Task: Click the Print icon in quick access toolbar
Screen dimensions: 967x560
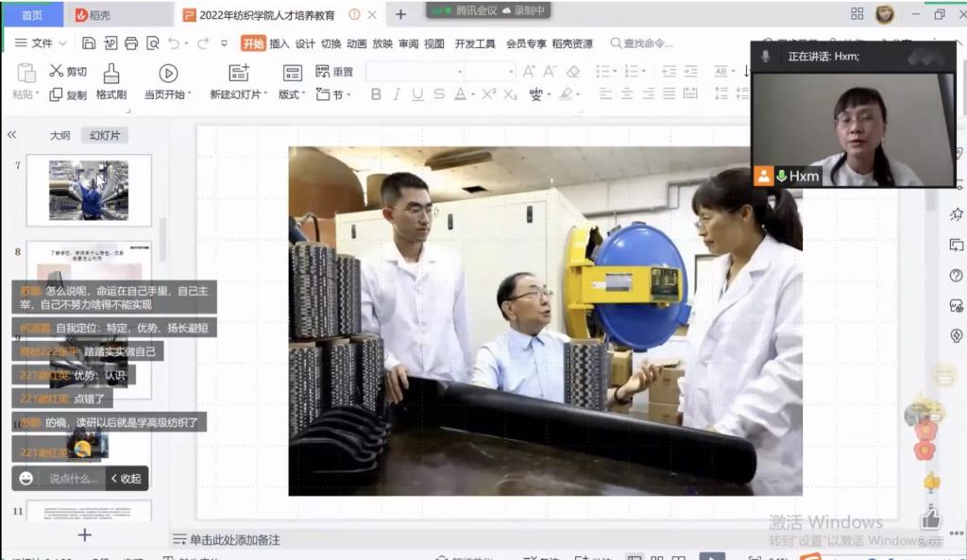Action: click(x=131, y=43)
